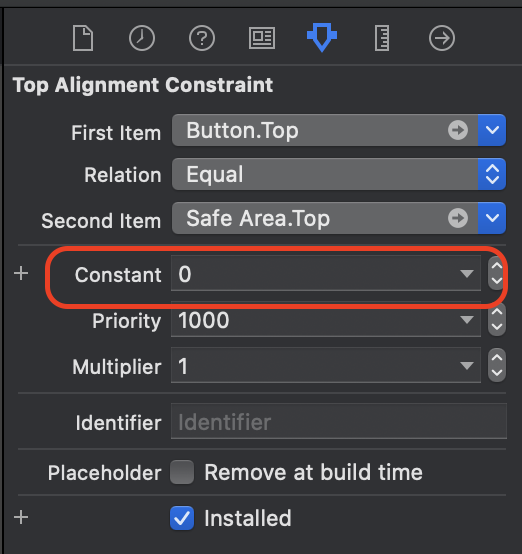
Task: Open the Constant value dropdown arrow
Action: click(x=467, y=273)
